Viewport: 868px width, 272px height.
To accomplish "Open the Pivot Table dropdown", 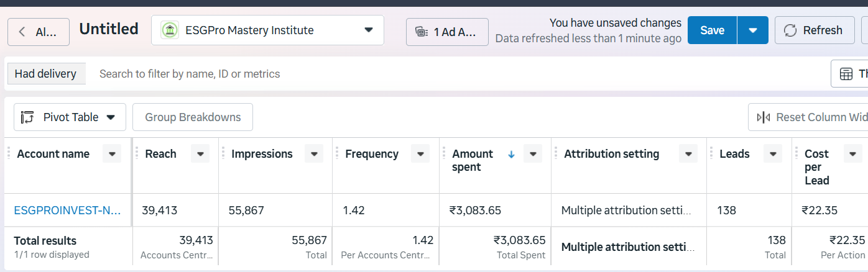I will 111,117.
